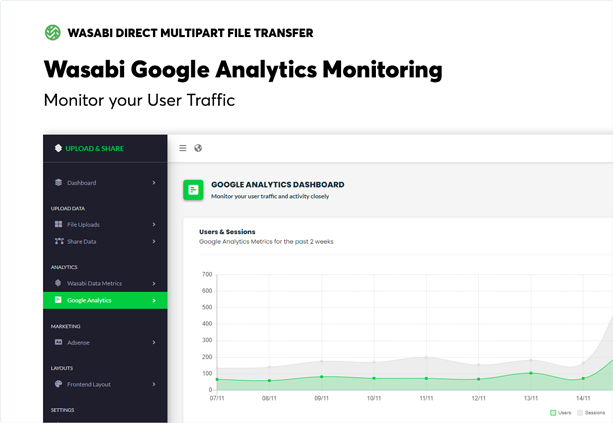Image resolution: width=613 pixels, height=423 pixels.
Task: Click the Dashboard sidebar icon
Action: tap(58, 182)
